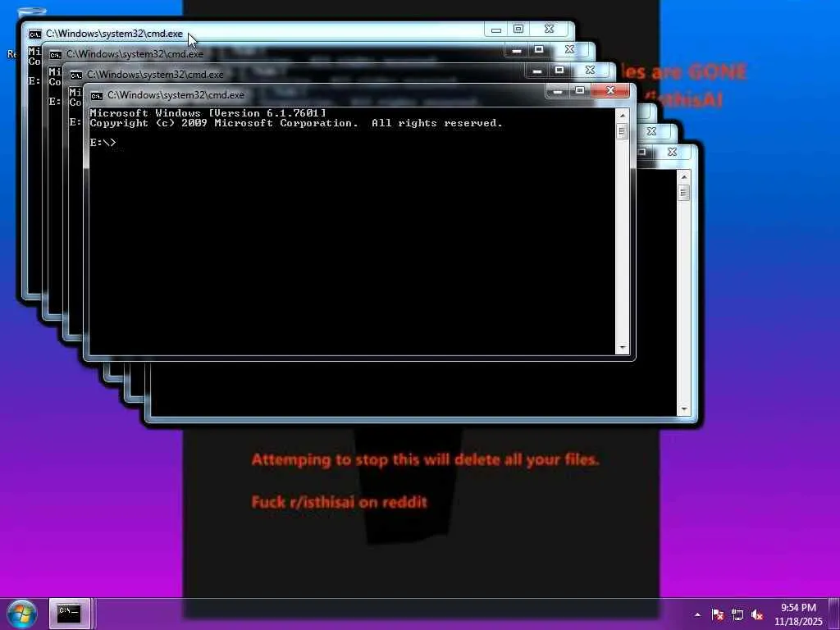The width and height of the screenshot is (840, 630).
Task: Maximize the rearmost top-left cmd window
Action: (518, 29)
